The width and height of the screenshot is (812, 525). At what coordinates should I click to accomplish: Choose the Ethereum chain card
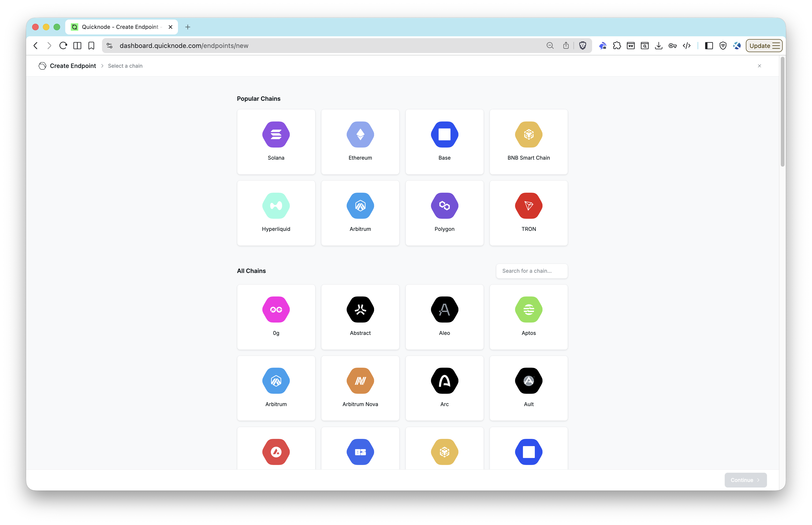coord(360,141)
